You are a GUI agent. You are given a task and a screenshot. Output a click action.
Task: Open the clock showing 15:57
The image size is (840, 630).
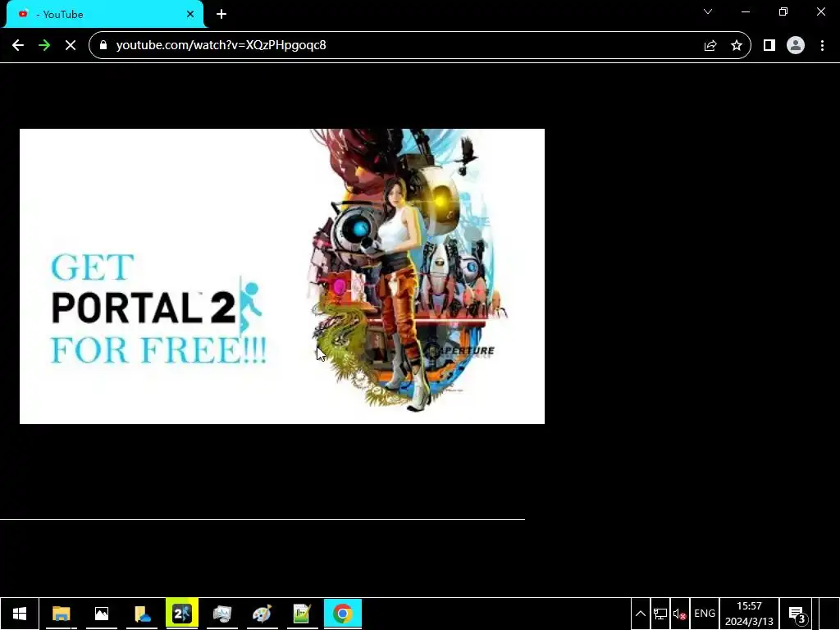pyautogui.click(x=749, y=614)
